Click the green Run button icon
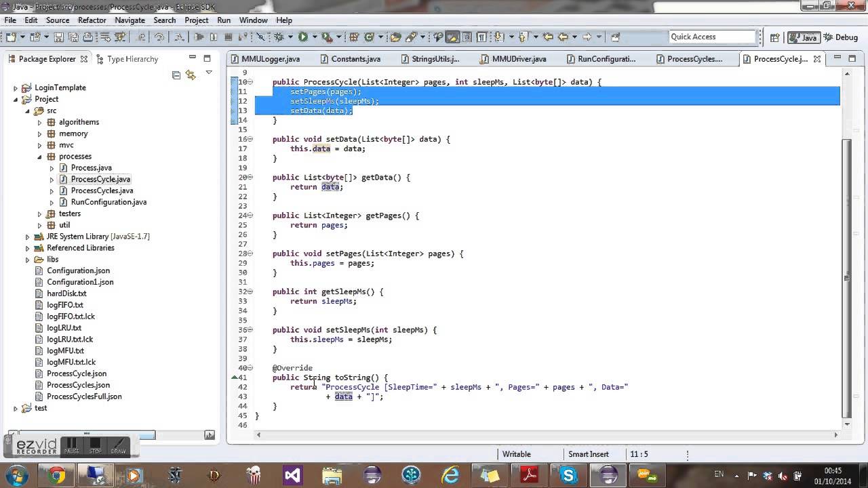 point(303,37)
